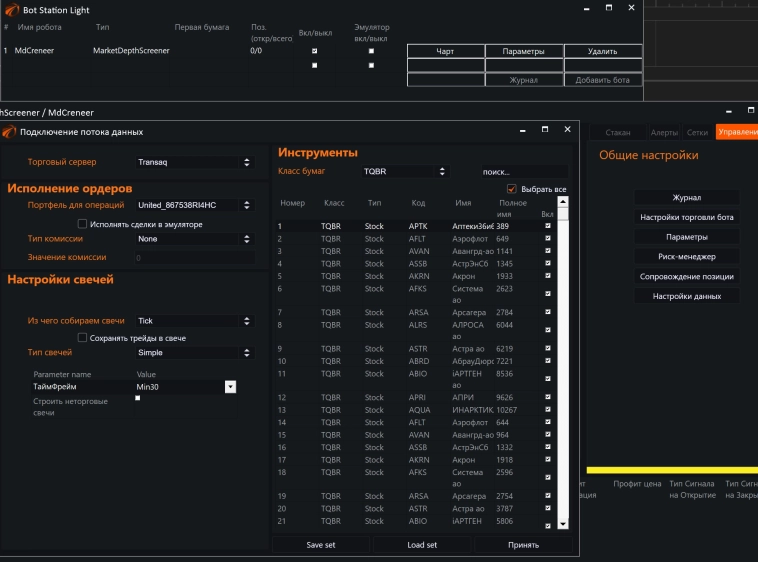Click the instruments list scroll-down arrow
The image size is (758, 562).
563,524
